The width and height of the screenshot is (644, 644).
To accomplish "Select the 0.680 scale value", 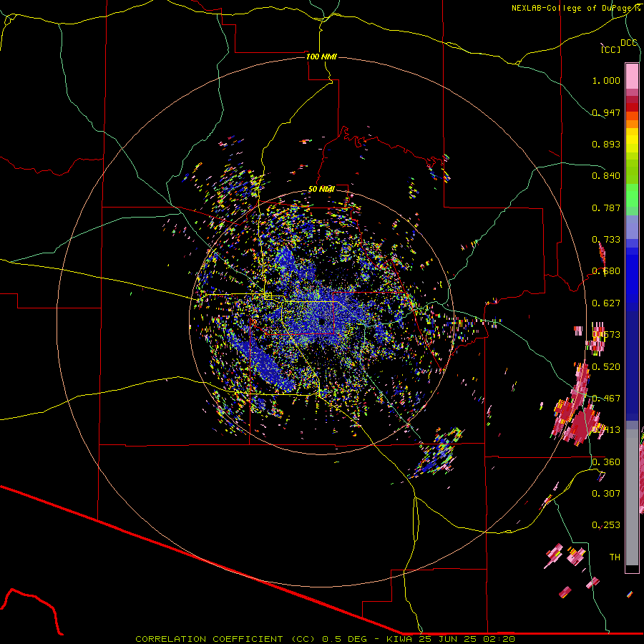I will point(606,271).
